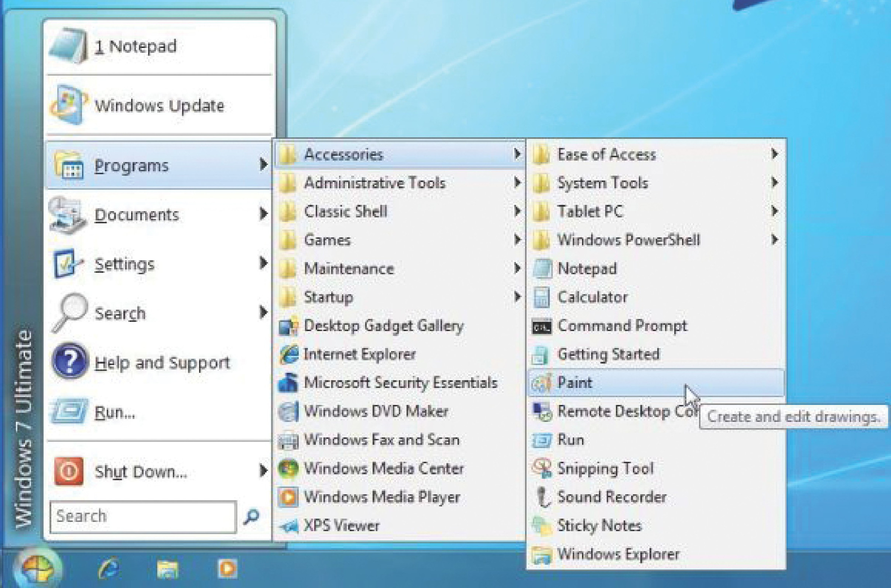Open Windows Explorer folder icon on taskbar
The height and width of the screenshot is (588, 891).
pos(167,569)
